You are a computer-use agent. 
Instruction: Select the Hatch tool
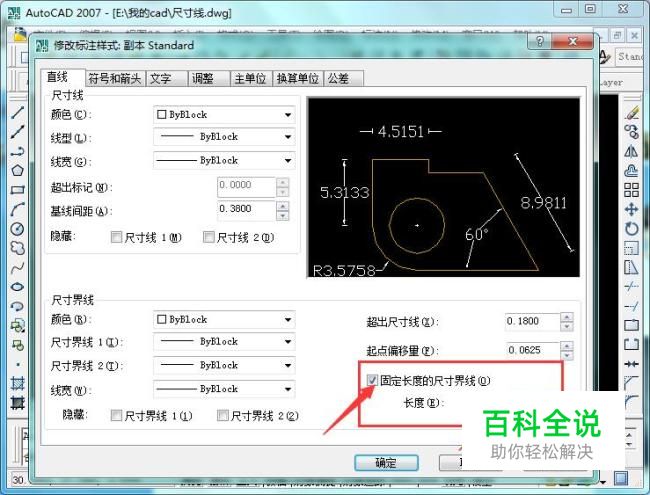click(x=17, y=383)
